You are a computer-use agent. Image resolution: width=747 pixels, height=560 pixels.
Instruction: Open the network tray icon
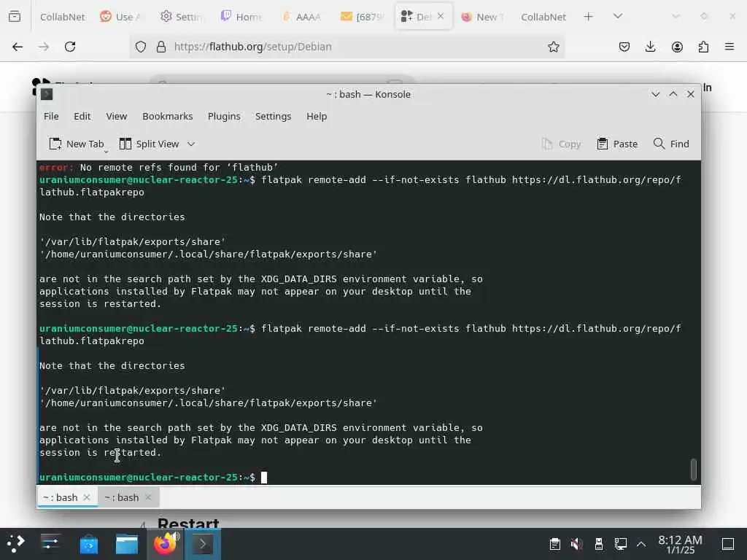pyautogui.click(x=620, y=544)
